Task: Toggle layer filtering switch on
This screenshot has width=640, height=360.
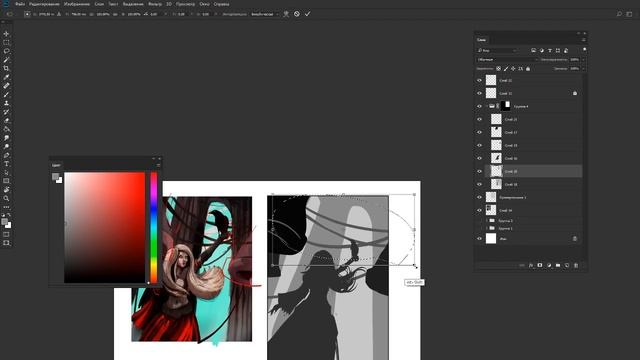Action: tap(584, 50)
